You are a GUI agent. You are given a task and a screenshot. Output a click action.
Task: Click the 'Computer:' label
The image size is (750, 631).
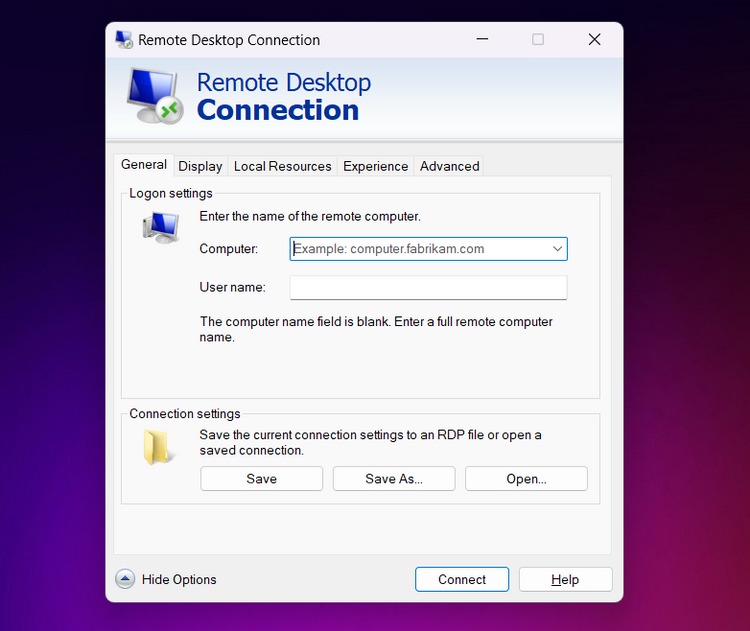tap(229, 249)
